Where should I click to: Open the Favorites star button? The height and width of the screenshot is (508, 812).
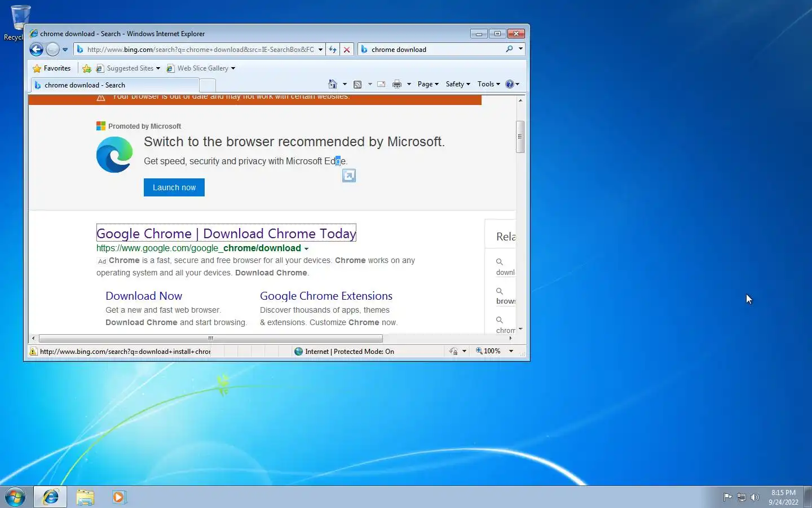tap(52, 68)
